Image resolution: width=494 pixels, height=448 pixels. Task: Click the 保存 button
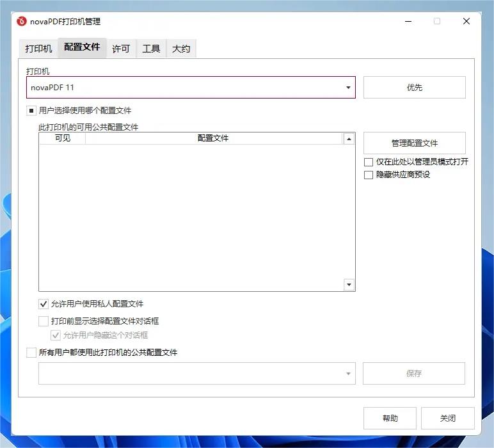[413, 373]
